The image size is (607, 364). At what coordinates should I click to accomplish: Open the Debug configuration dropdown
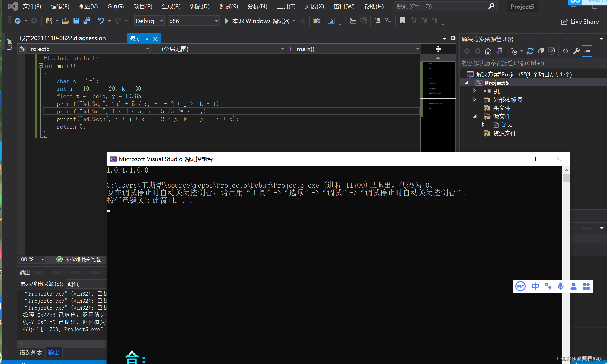point(149,21)
